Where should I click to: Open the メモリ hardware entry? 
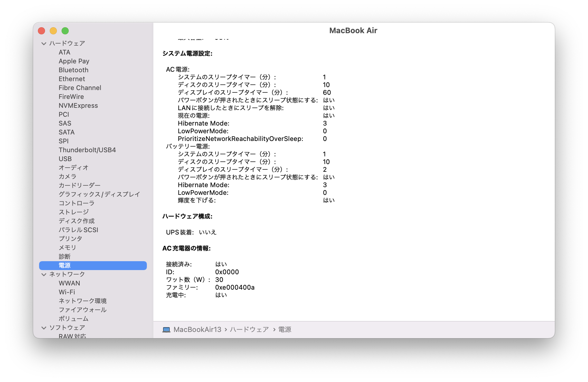68,248
